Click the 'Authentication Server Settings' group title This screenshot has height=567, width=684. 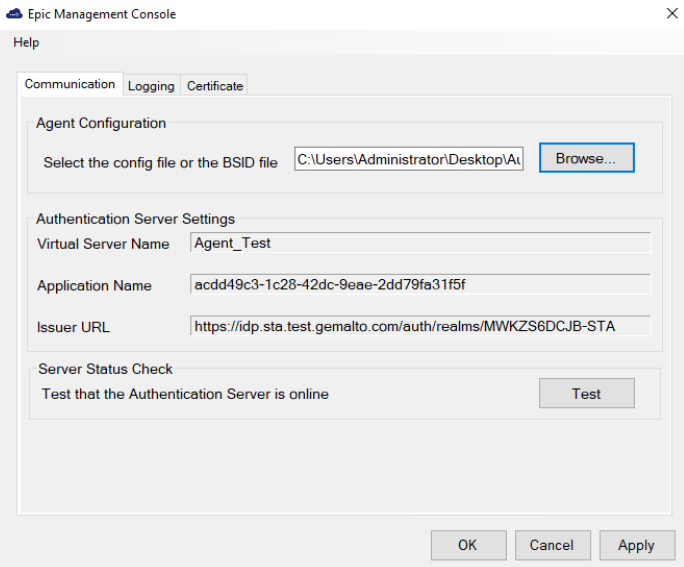tap(135, 219)
